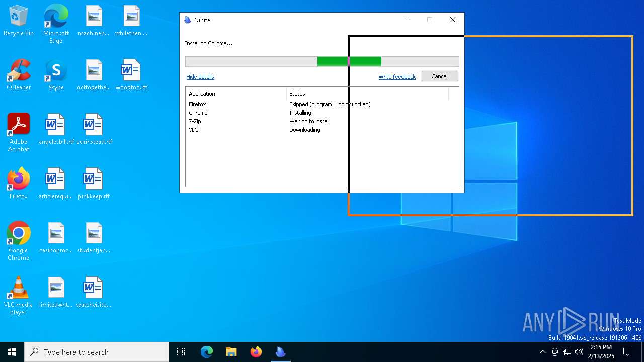The image size is (644, 362).
Task: Minimize the Ninite window
Action: [x=407, y=20]
